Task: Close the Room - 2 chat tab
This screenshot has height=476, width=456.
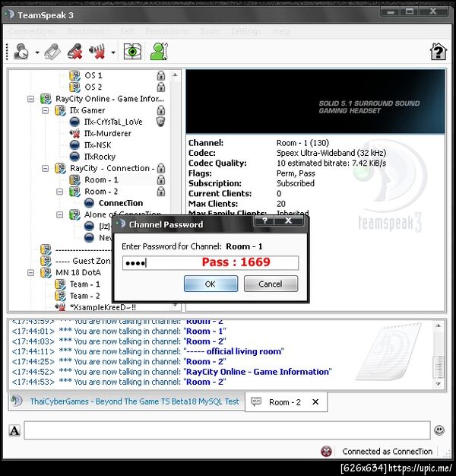Action: [x=315, y=402]
